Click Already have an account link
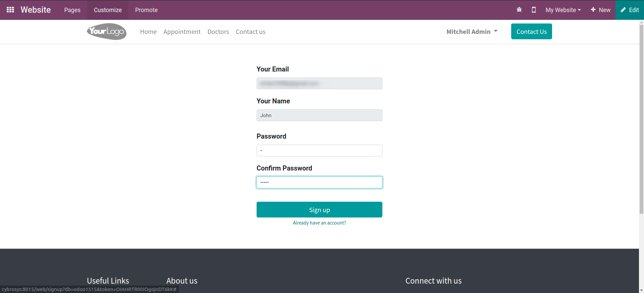The width and height of the screenshot is (644, 293). (319, 223)
